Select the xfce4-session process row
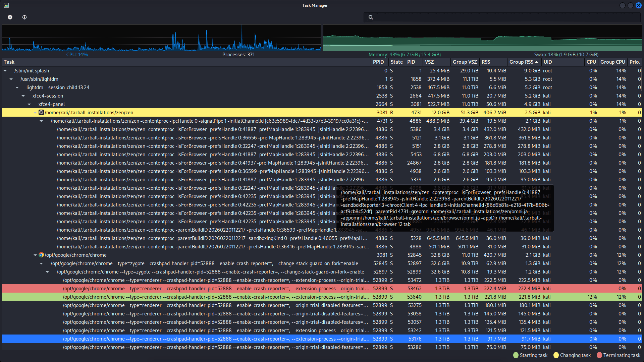Viewport: 644px width, 362px height. click(321, 96)
